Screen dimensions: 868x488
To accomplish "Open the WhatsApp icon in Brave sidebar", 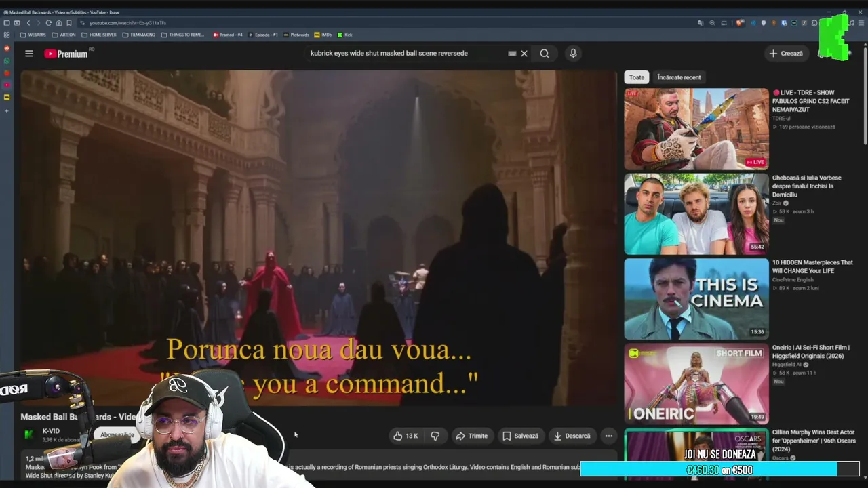I will [7, 60].
